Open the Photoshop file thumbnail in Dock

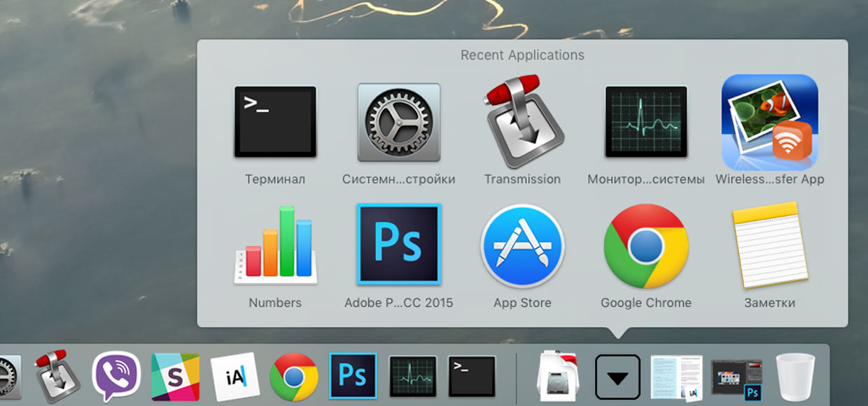[736, 379]
